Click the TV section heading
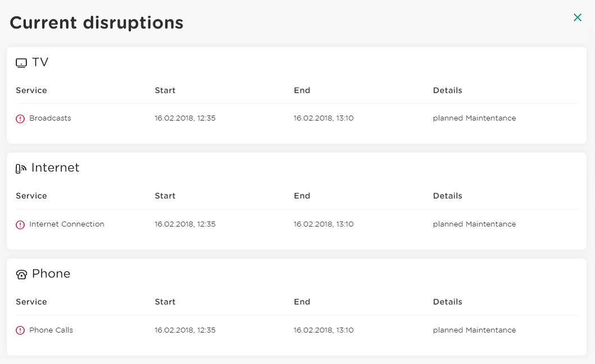The height and width of the screenshot is (364, 595). [x=40, y=62]
